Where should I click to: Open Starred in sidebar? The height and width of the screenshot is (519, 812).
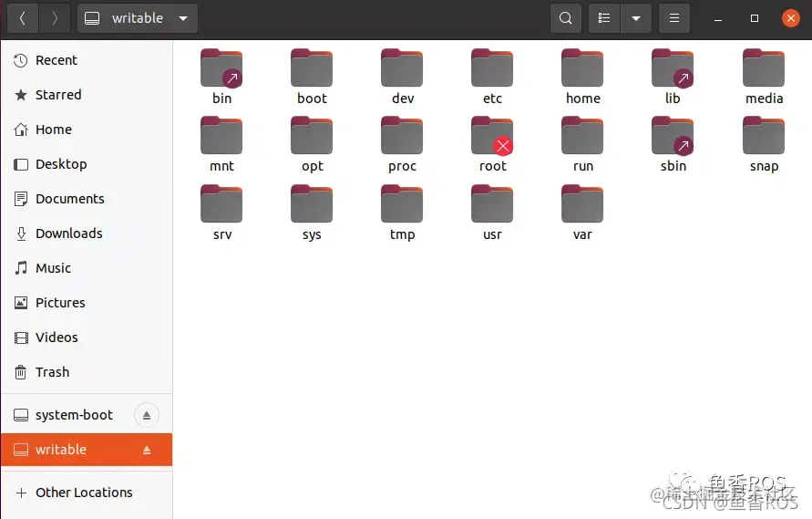87,95
